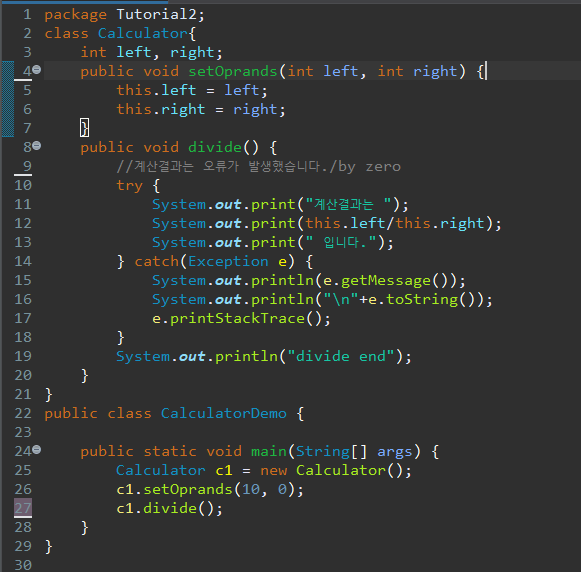This screenshot has width=581, height=572.
Task: Click 'Tutorial2' in the package statement
Action: coord(156,15)
